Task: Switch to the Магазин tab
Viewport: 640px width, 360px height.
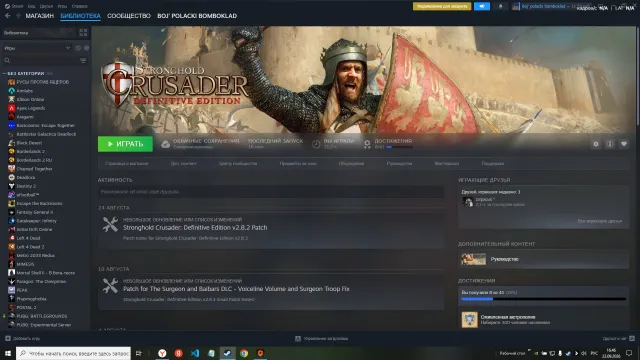Action: (x=40, y=16)
